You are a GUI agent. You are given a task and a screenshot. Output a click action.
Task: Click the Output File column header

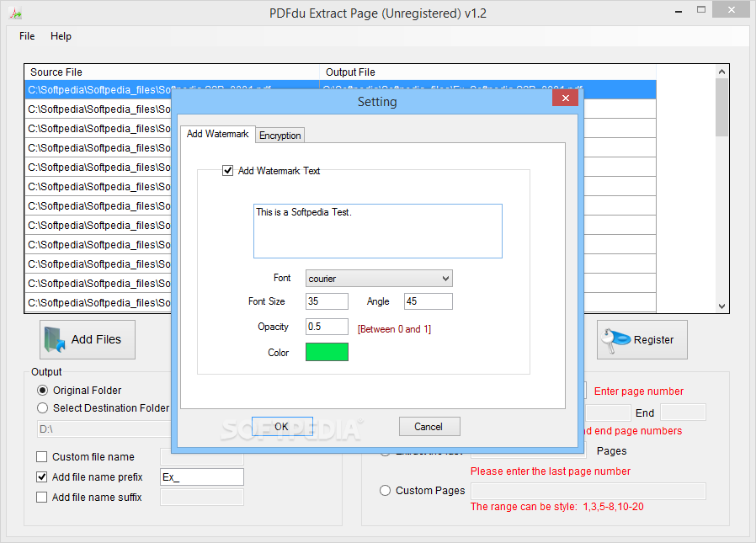pos(487,72)
